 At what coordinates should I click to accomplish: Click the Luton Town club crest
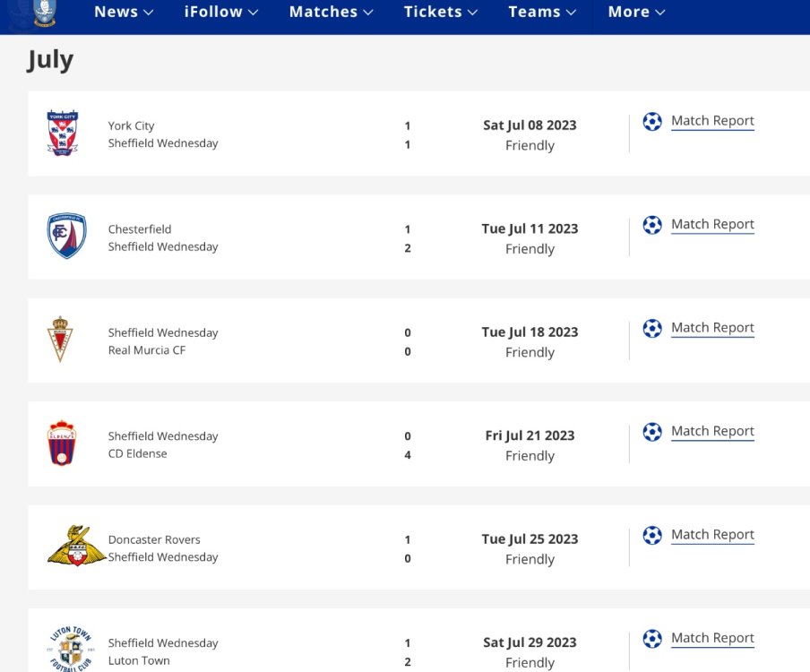(x=70, y=649)
